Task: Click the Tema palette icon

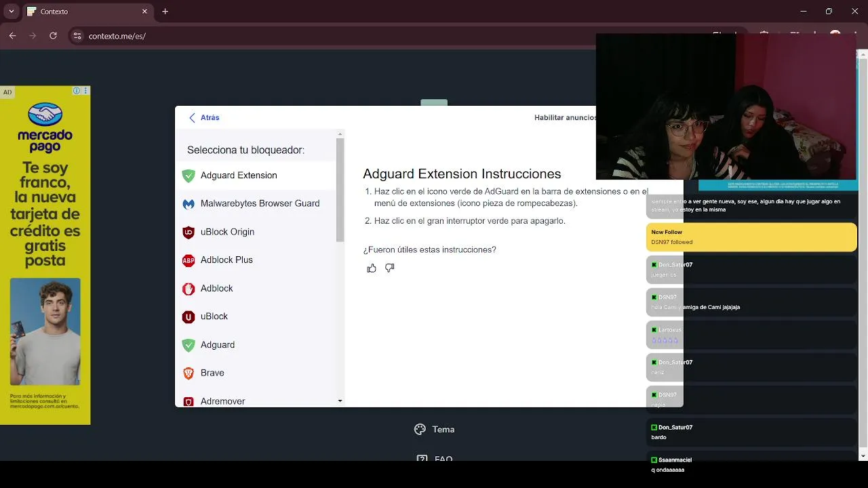Action: 420,429
